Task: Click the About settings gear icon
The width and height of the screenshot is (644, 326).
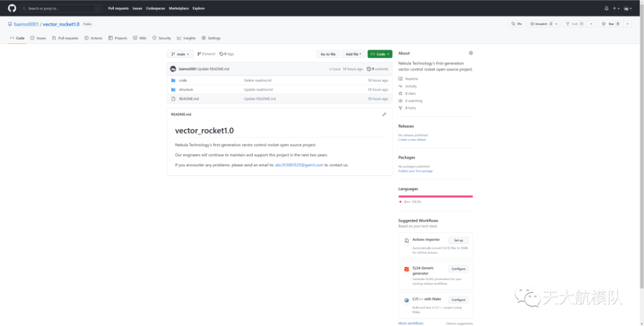Action: click(x=470, y=53)
